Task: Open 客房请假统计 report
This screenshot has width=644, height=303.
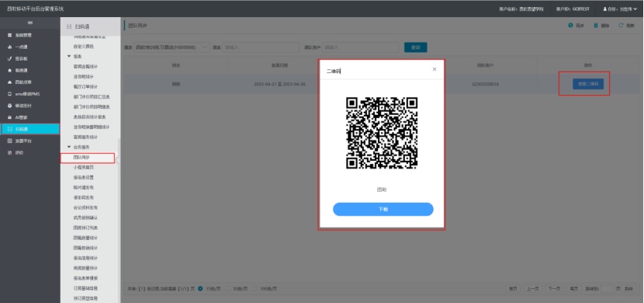Action: [85, 67]
